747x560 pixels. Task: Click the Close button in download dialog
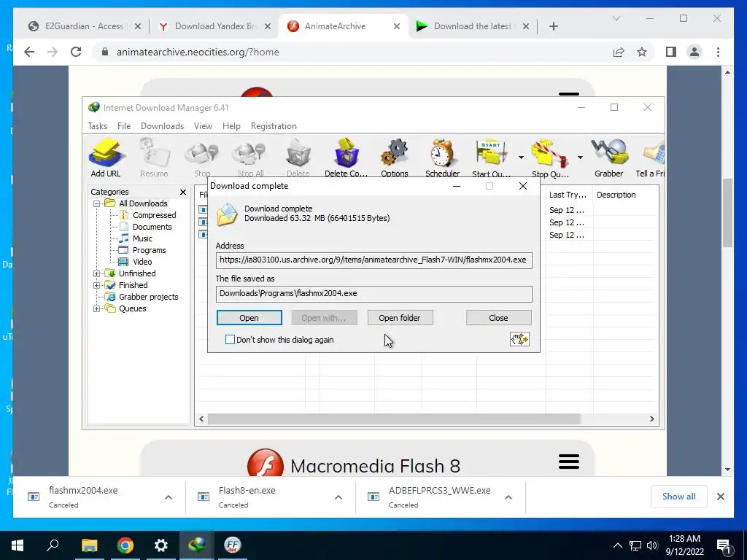pyautogui.click(x=498, y=318)
